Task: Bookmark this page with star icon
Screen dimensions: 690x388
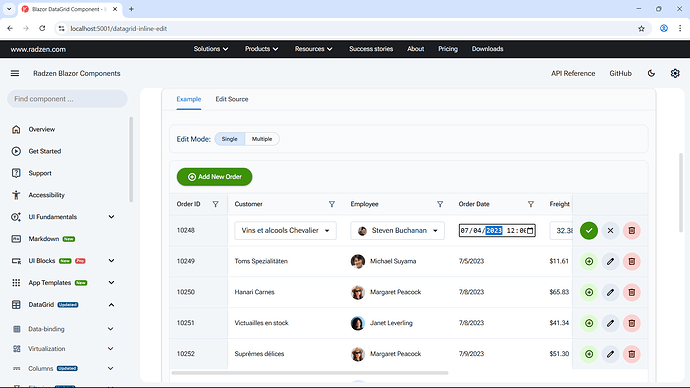Action: [641, 29]
